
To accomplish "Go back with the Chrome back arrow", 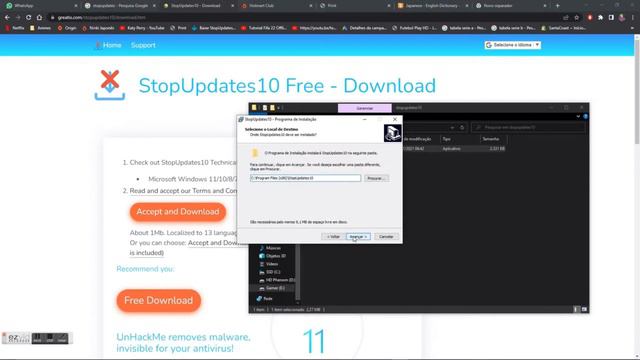I will click(7, 18).
